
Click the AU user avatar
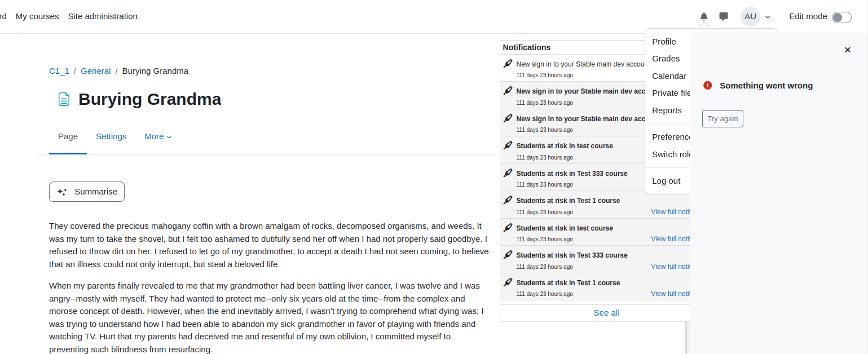tap(750, 16)
